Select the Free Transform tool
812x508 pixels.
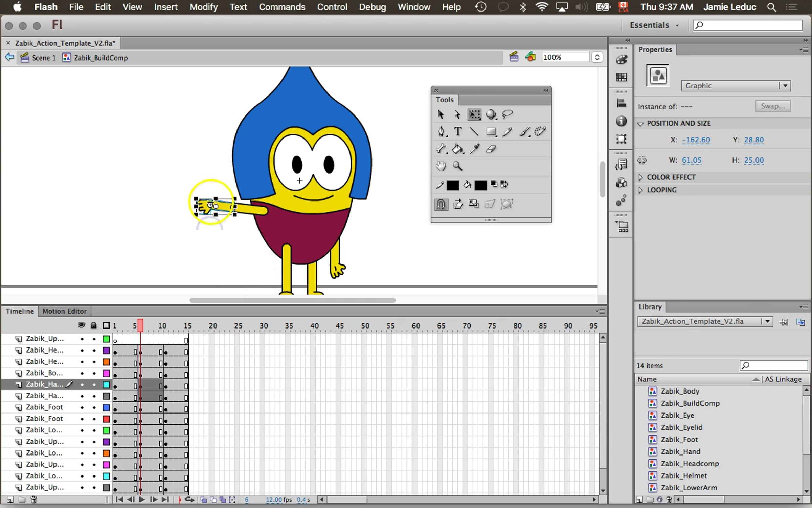coord(474,114)
